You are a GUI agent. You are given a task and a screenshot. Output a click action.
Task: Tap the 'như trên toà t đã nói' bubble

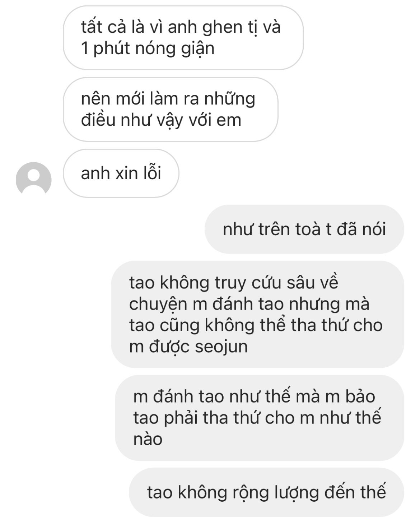tap(304, 229)
